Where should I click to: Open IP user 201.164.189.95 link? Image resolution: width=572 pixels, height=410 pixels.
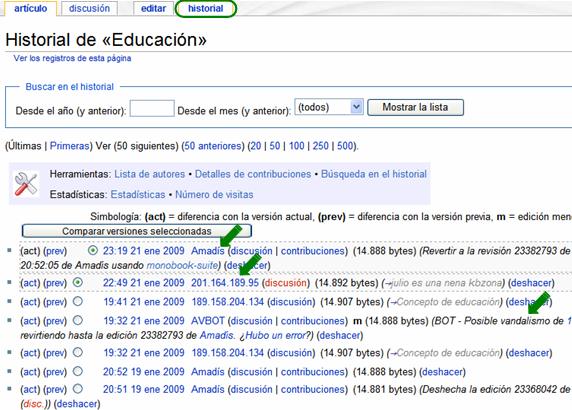pyautogui.click(x=225, y=283)
